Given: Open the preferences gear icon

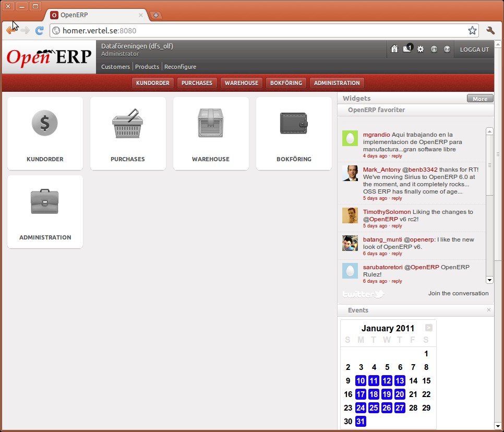Looking at the screenshot, I should pos(421,49).
